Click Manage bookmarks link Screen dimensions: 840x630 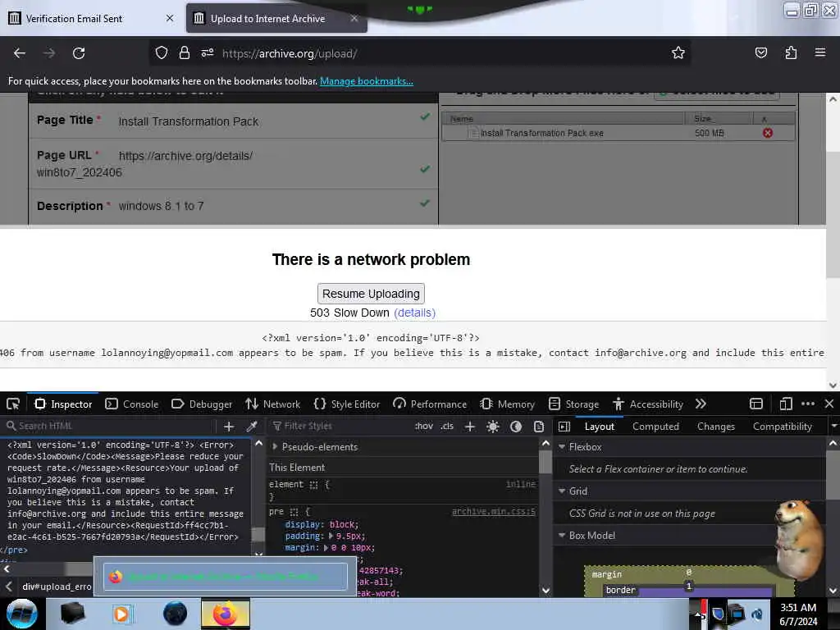(x=367, y=81)
